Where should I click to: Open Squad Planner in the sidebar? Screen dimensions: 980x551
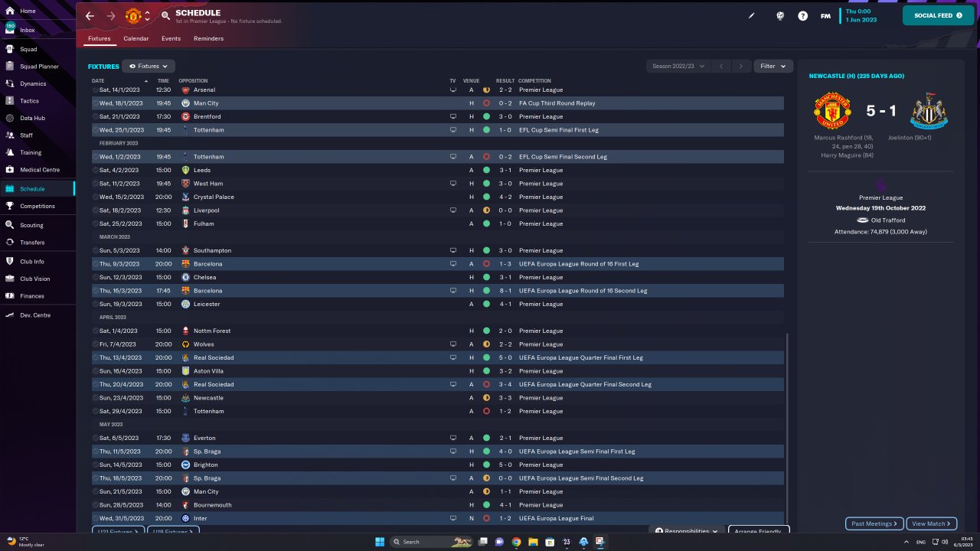39,67
